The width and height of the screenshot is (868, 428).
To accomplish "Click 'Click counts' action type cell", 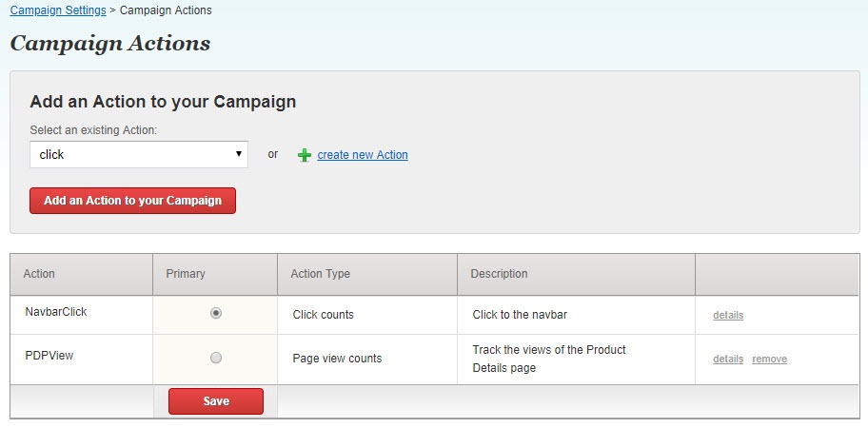I will coord(324,314).
